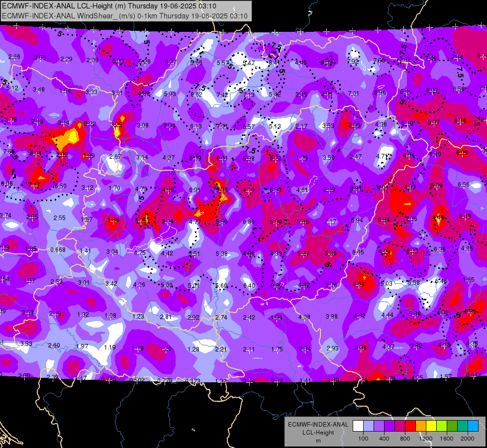Select the yellow swatch in the legend

pos(431,426)
